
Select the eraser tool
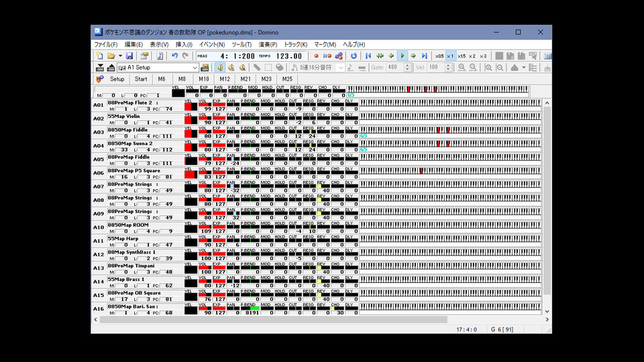[x=279, y=67]
